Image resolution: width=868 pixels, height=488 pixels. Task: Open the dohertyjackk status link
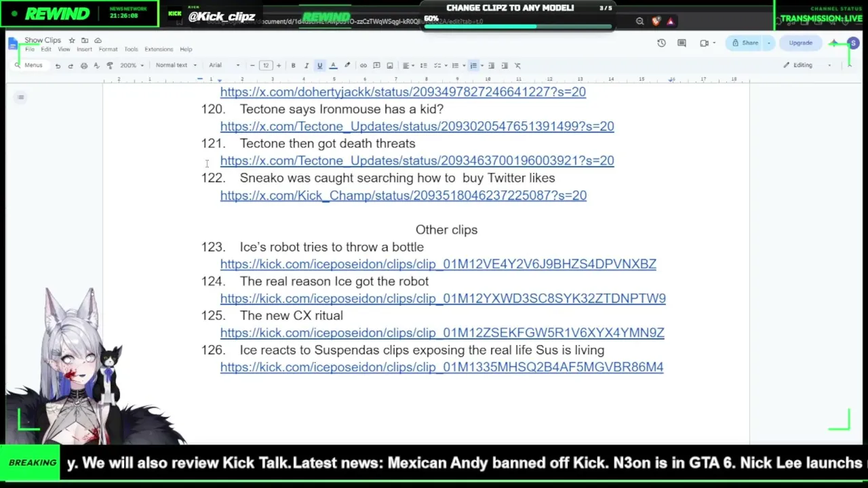(403, 91)
